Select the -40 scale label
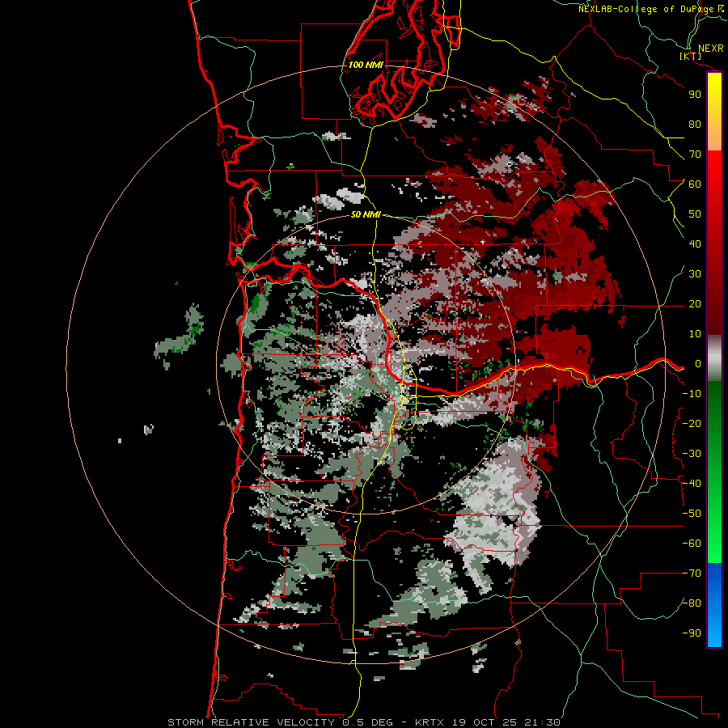 coord(692,484)
